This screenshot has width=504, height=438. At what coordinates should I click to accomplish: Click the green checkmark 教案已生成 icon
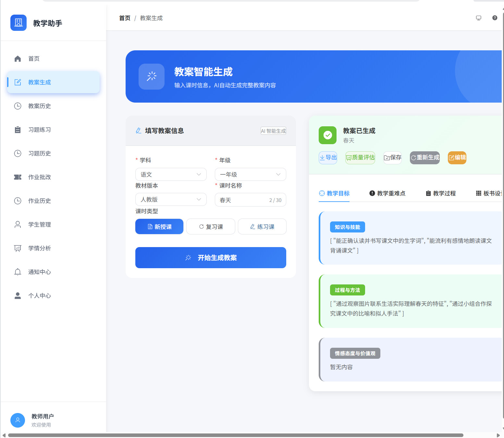click(x=327, y=135)
